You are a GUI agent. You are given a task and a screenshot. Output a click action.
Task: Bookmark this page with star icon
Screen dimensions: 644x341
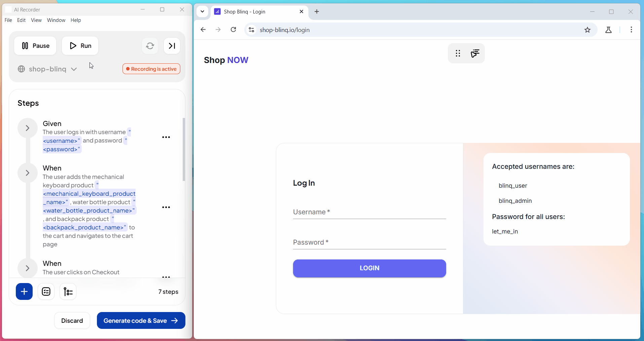587,30
